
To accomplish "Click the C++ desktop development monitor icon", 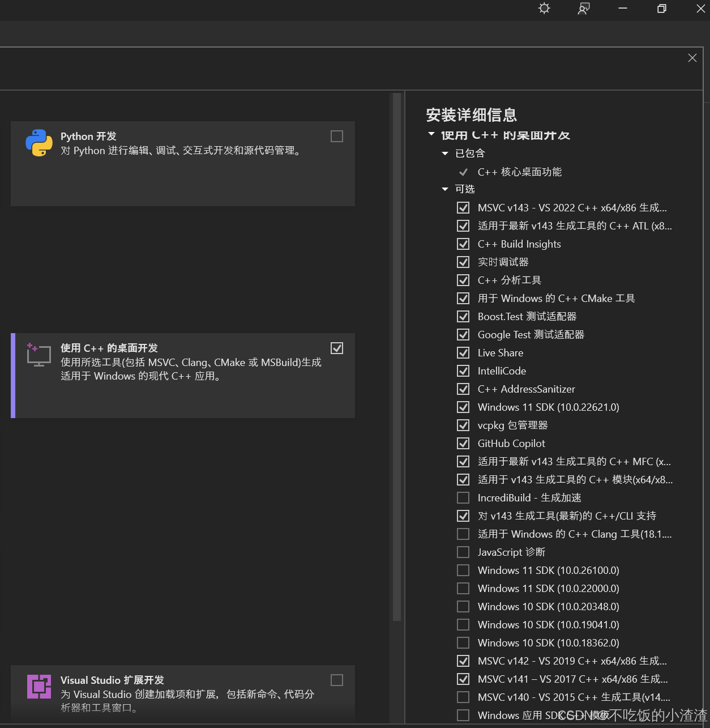I will (38, 355).
